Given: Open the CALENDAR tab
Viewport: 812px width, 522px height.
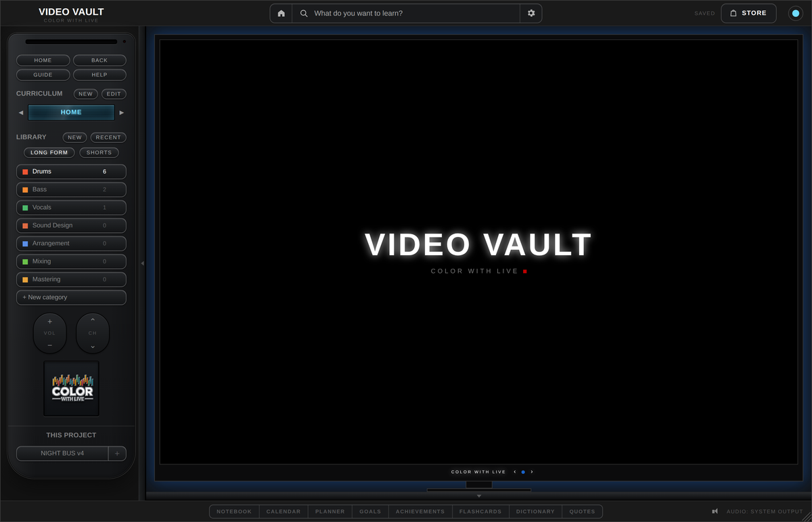Looking at the screenshot, I should [284, 512].
